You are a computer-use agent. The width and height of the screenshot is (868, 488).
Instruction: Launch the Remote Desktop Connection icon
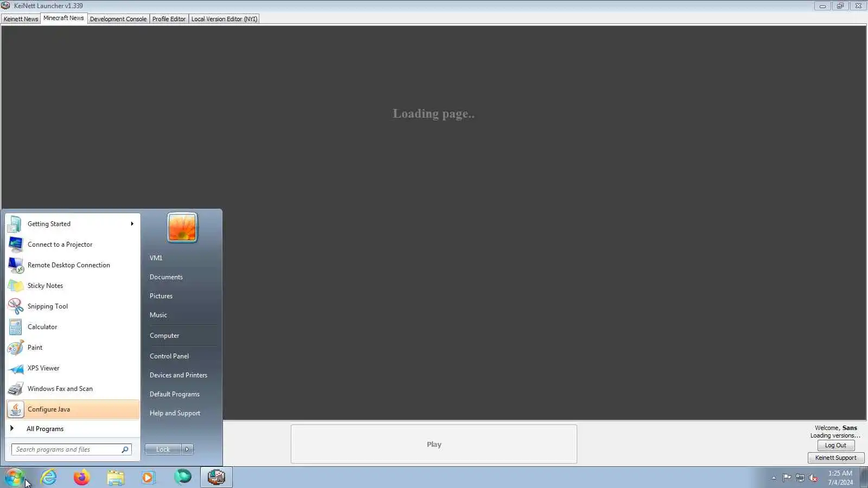coord(15,265)
